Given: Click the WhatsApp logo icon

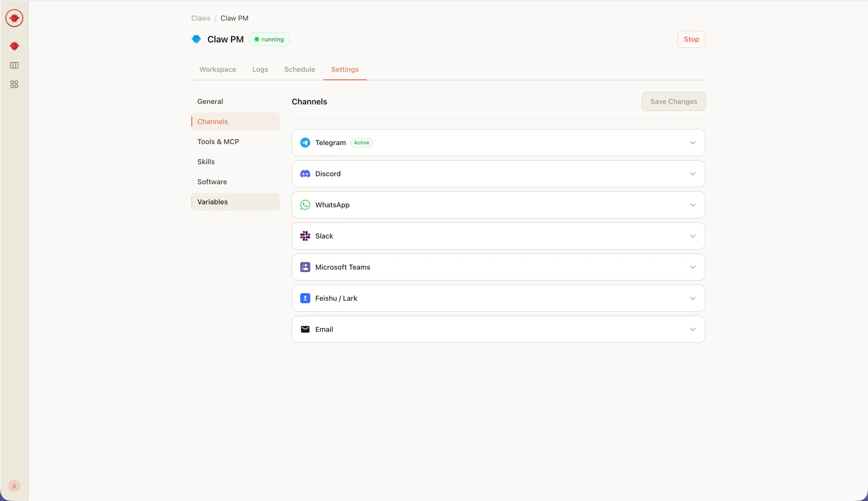Looking at the screenshot, I should coord(305,205).
